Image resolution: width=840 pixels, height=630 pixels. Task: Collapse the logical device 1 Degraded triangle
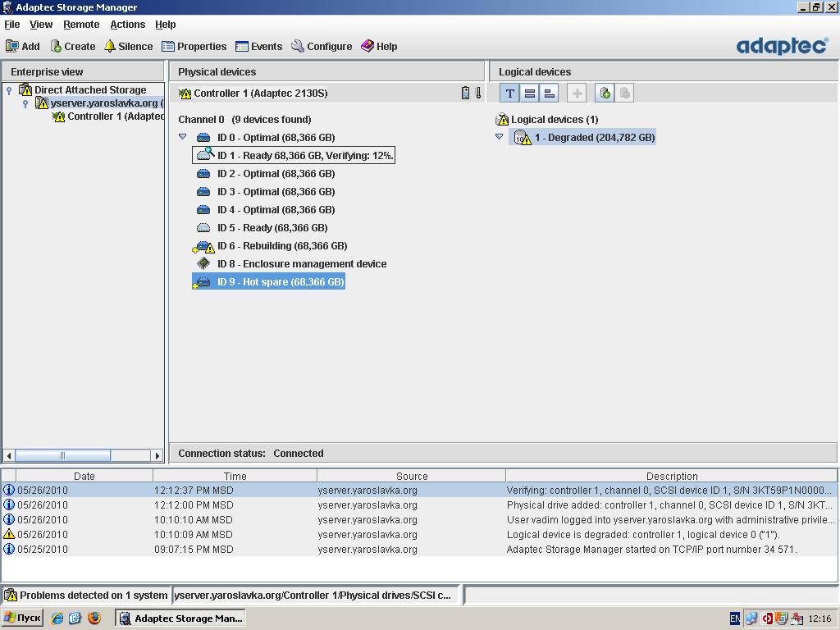tap(499, 137)
